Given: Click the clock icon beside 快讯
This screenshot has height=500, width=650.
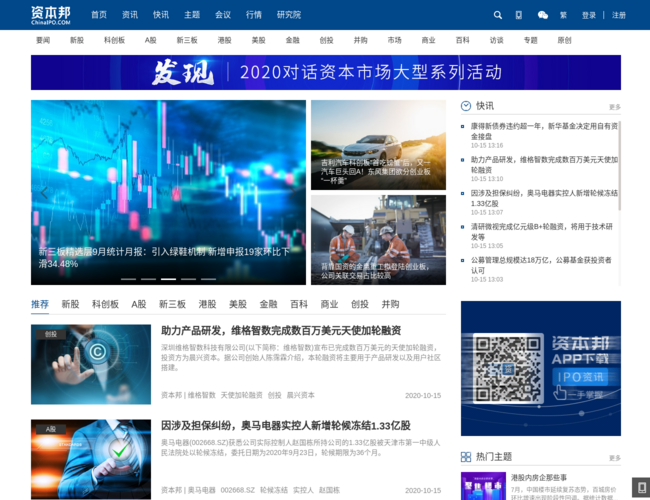Looking at the screenshot, I should point(466,106).
